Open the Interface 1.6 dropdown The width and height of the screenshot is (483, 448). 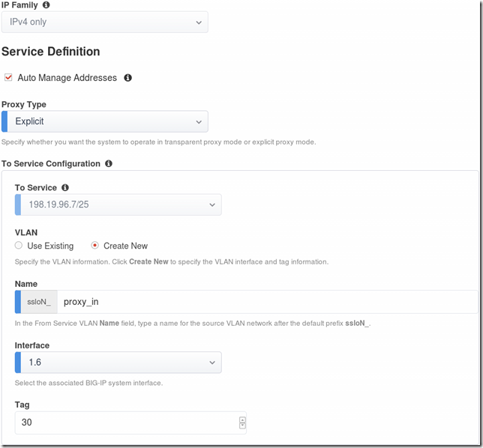[x=118, y=363]
